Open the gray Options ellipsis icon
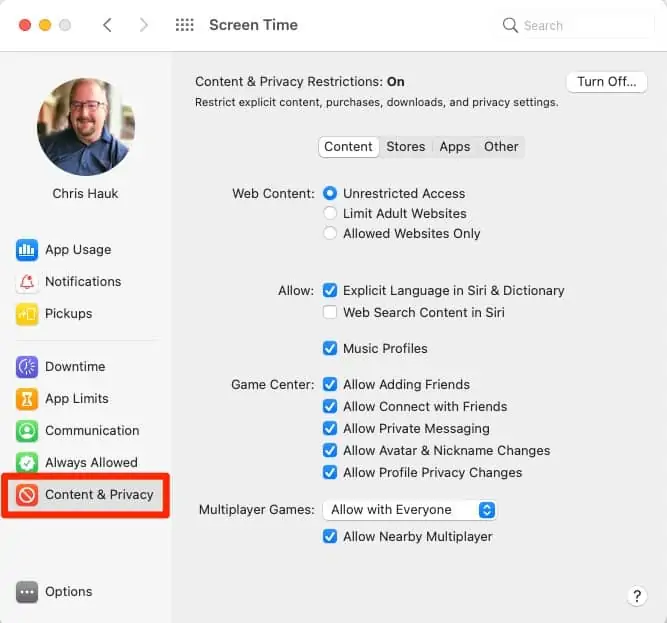Viewport: 667px width, 623px height. pyautogui.click(x=27, y=592)
